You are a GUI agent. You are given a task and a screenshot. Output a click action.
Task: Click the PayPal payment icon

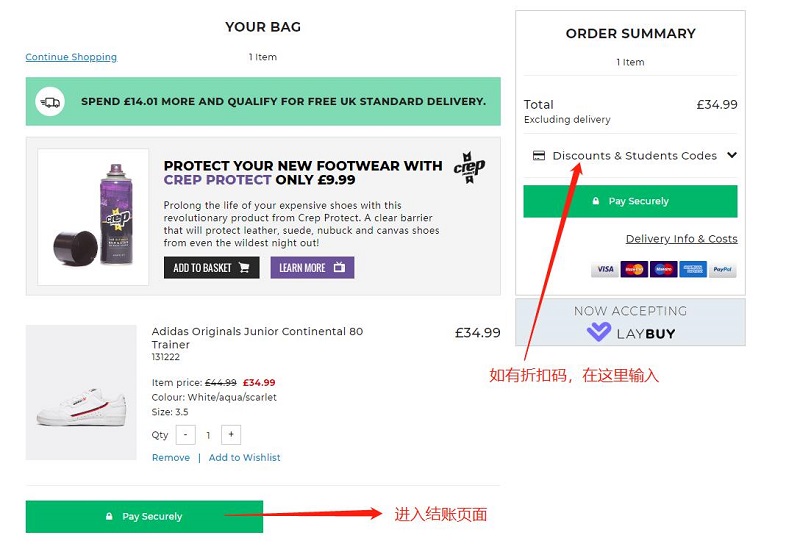click(722, 269)
